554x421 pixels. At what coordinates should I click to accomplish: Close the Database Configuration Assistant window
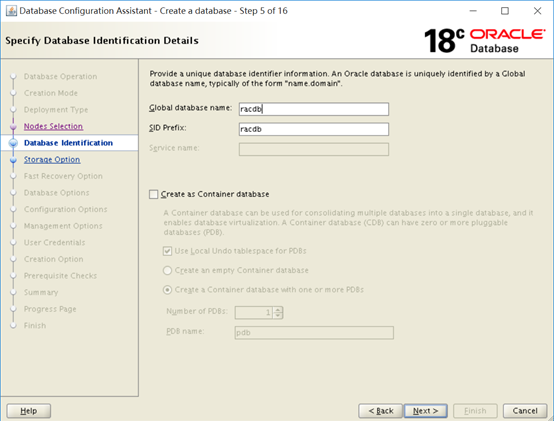(x=537, y=11)
